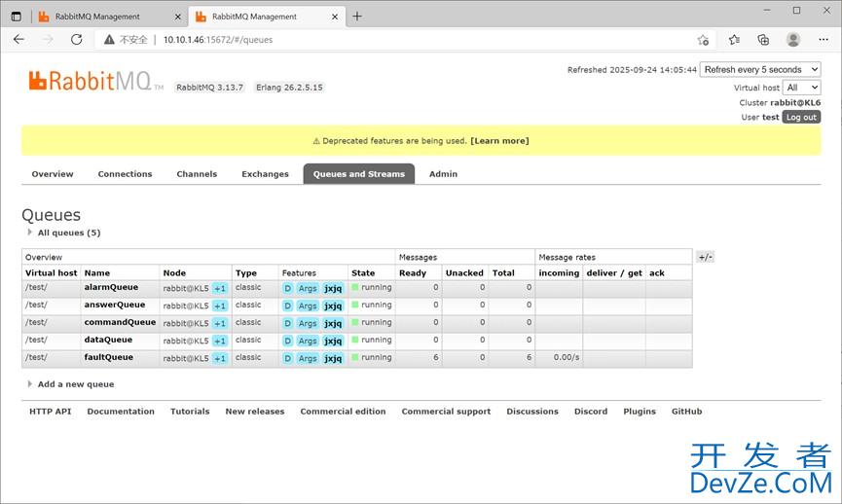Click the jxjq policy tag on dataQueue
The image size is (842, 504).
click(x=333, y=341)
